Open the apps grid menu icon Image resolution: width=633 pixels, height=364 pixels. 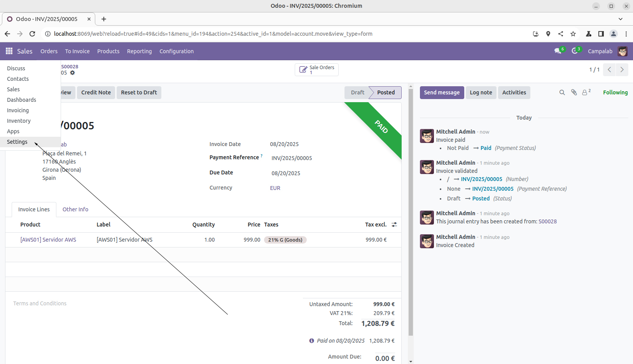pos(9,51)
